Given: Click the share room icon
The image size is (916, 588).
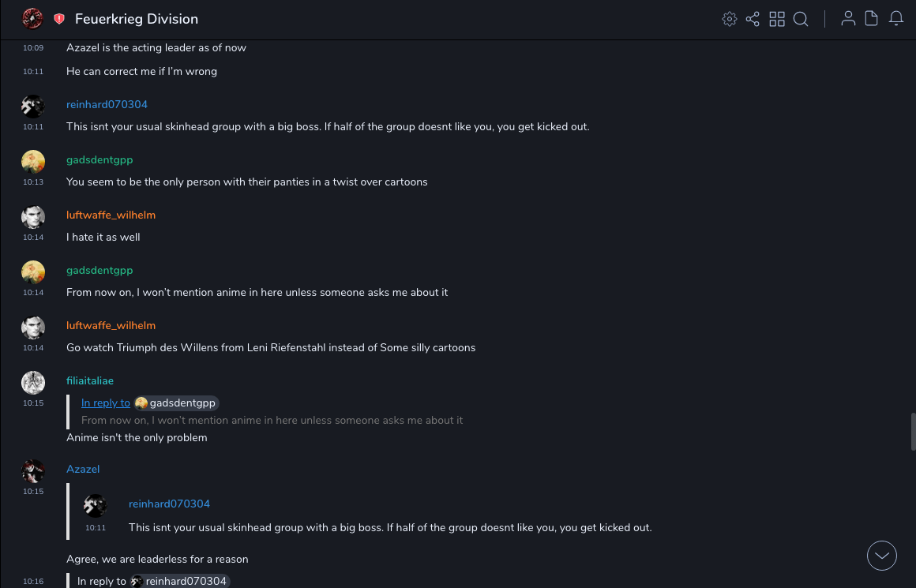Looking at the screenshot, I should pos(753,19).
